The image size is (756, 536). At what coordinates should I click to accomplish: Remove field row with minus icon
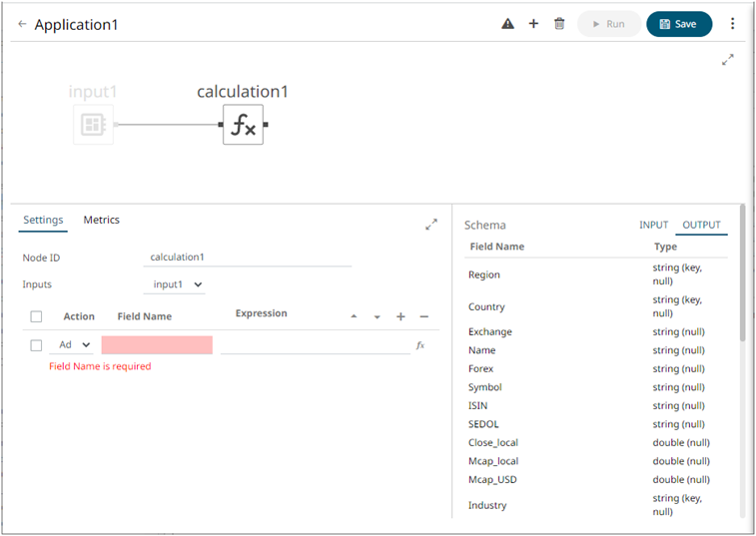coord(423,316)
